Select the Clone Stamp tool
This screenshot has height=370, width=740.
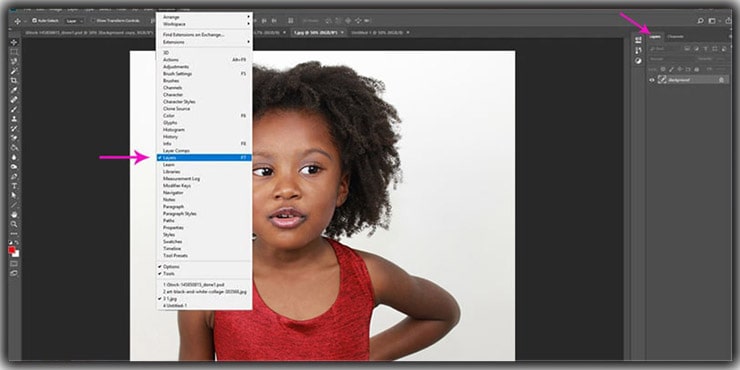point(14,118)
